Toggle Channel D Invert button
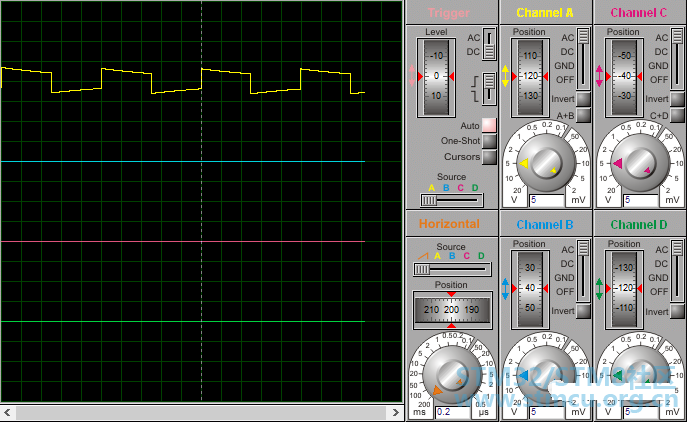 pos(677,311)
